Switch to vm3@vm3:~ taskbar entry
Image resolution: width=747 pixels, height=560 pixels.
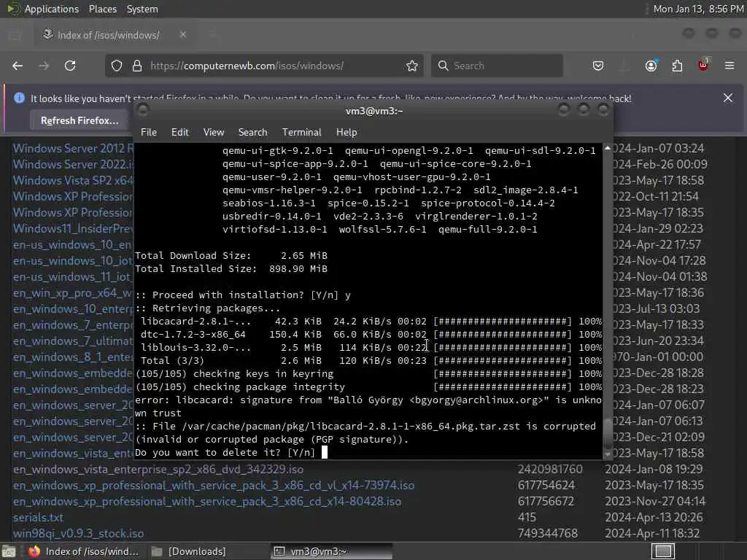(332, 551)
